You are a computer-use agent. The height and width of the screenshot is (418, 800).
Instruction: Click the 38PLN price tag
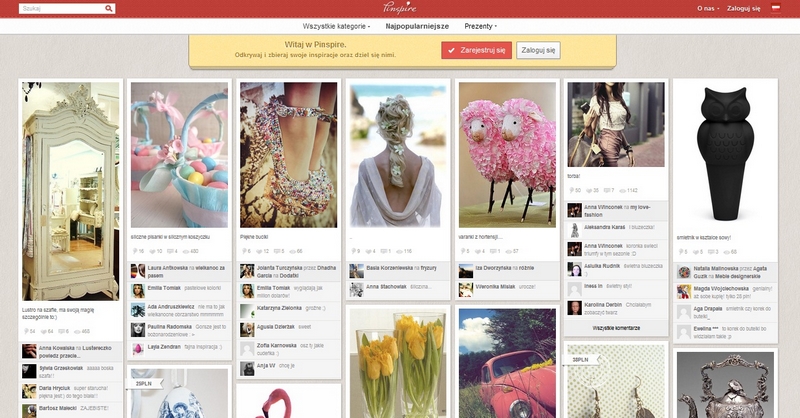point(582,360)
